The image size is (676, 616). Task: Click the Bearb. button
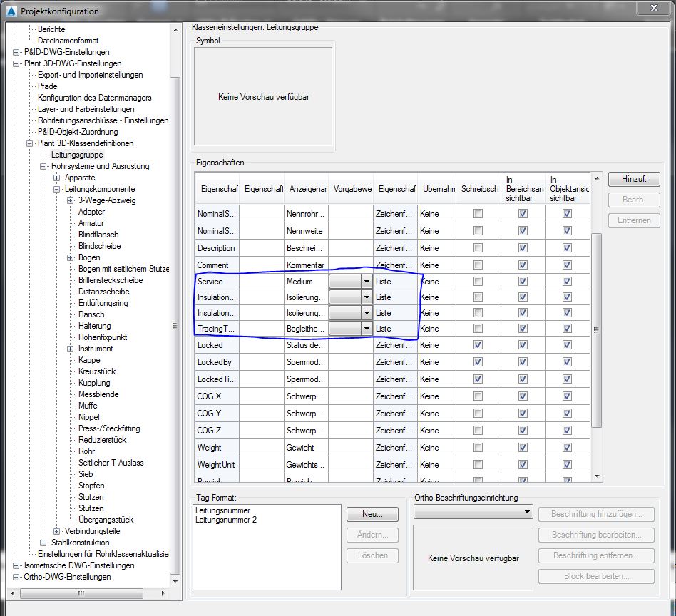634,200
